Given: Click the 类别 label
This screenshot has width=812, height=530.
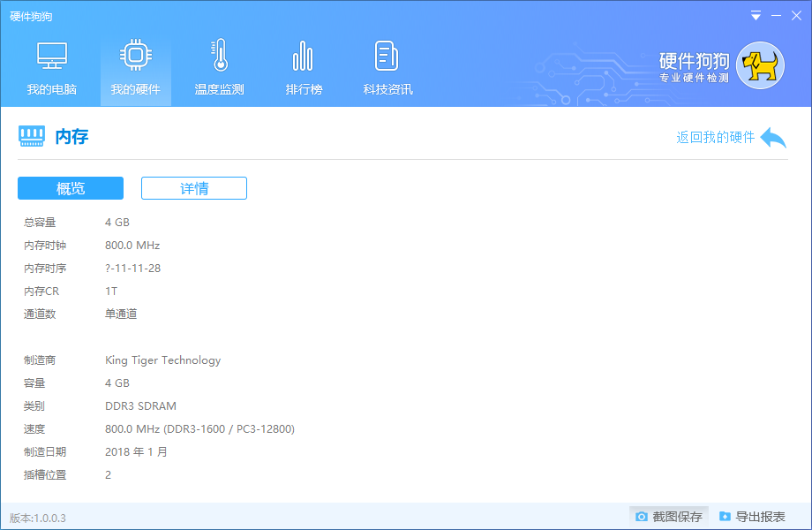Looking at the screenshot, I should [x=34, y=405].
